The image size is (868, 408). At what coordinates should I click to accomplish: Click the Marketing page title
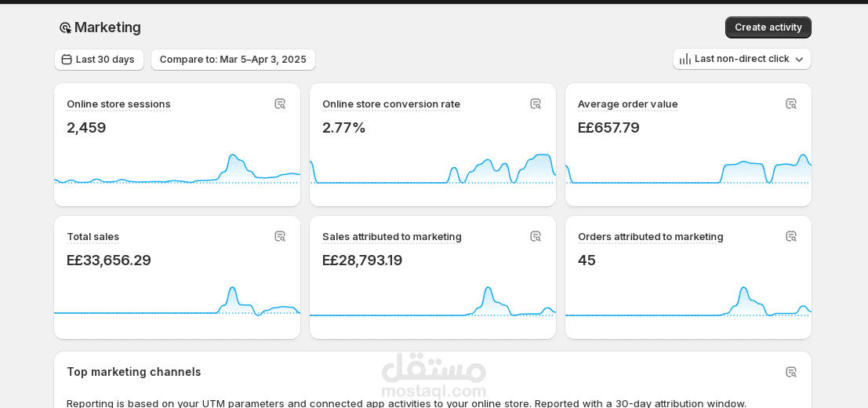(x=107, y=27)
